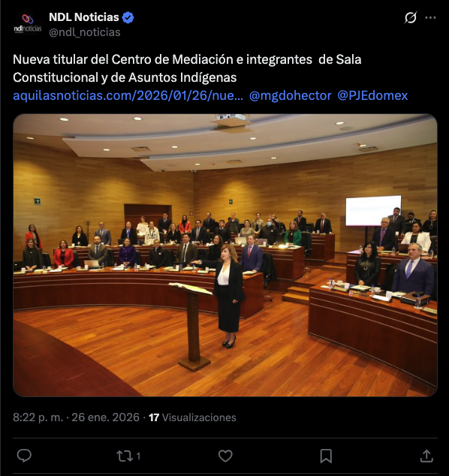The image size is (449, 476).
Task: Open the share upload icon
Action: pos(426,456)
